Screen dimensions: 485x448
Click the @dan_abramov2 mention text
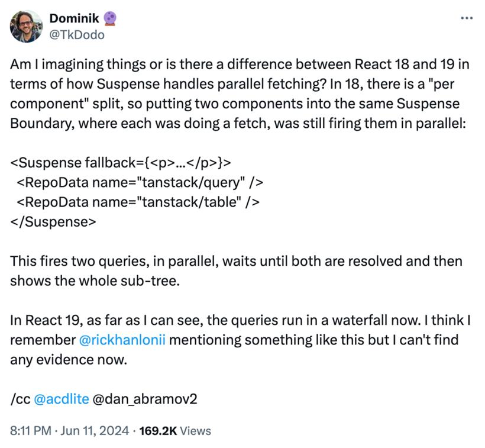(x=145, y=399)
